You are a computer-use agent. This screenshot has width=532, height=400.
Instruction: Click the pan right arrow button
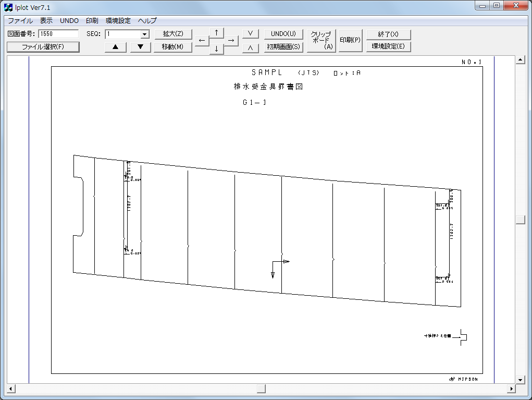pyautogui.click(x=231, y=40)
